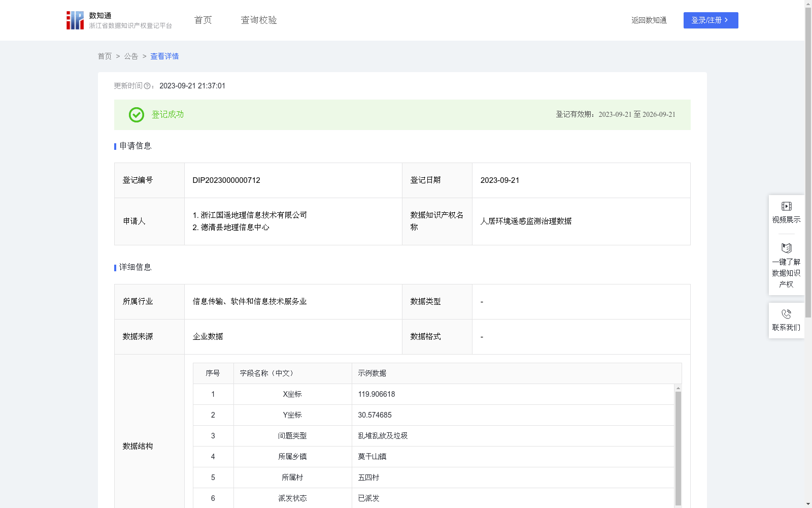Open the 一键了解数据知识产权 guide icon
This screenshot has height=508, width=812.
click(786, 248)
